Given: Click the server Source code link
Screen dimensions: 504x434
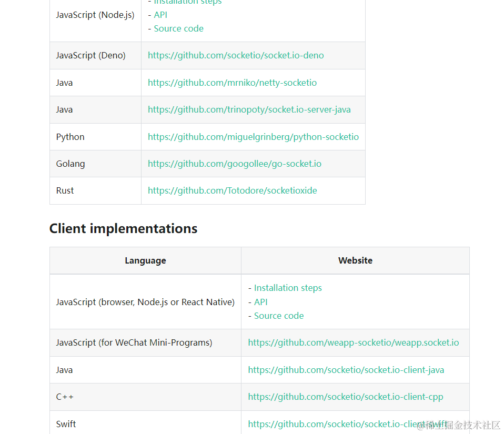Looking at the screenshot, I should pos(179,28).
